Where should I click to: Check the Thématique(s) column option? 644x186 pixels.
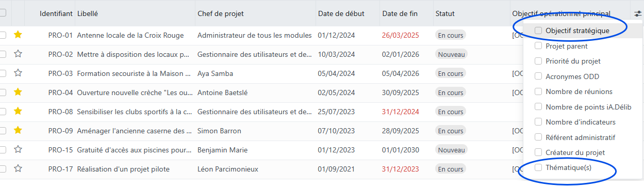point(538,168)
